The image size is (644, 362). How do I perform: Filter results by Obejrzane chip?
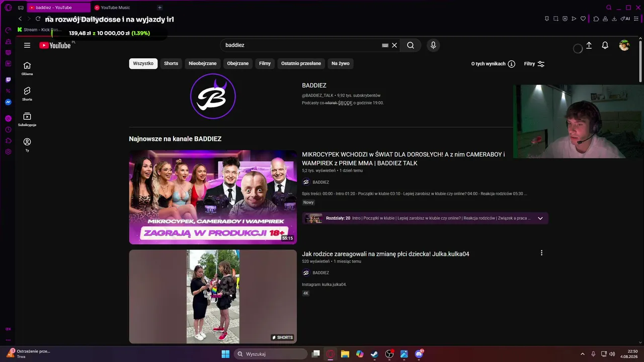[238, 64]
